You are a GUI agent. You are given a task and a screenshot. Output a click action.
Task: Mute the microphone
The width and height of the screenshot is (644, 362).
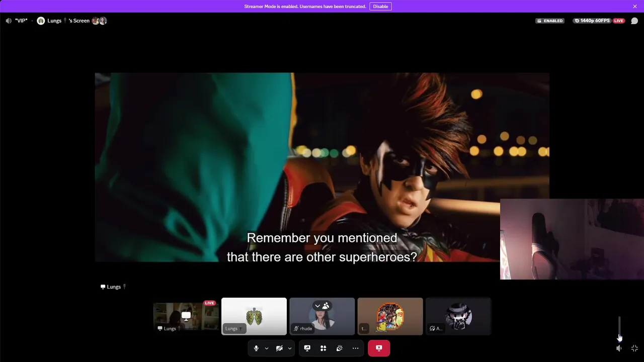[256, 348]
